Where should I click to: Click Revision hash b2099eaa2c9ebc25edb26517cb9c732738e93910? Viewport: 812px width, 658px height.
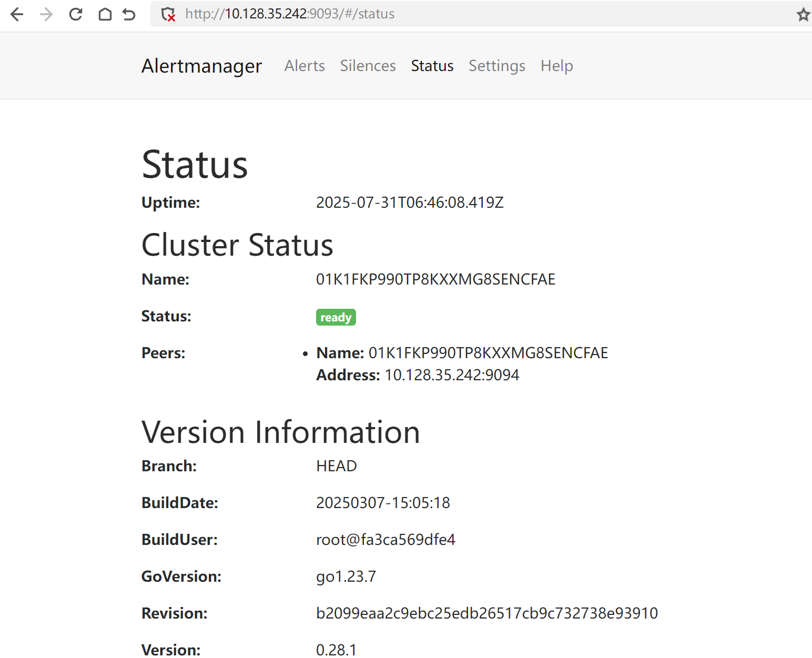coord(487,613)
